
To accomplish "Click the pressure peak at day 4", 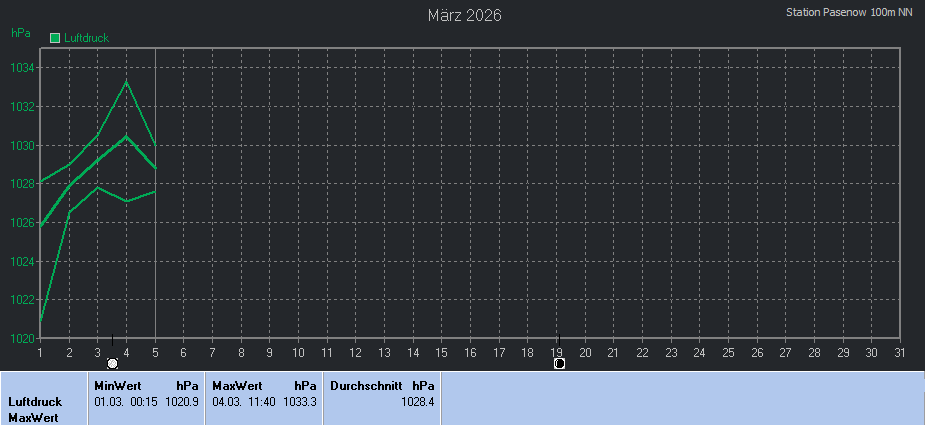I will [x=126, y=81].
